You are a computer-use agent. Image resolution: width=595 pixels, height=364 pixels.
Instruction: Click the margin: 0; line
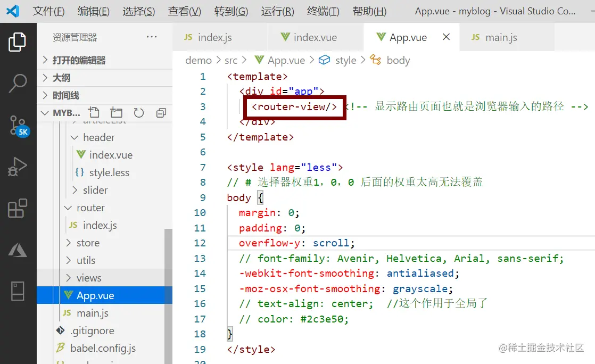coord(269,212)
